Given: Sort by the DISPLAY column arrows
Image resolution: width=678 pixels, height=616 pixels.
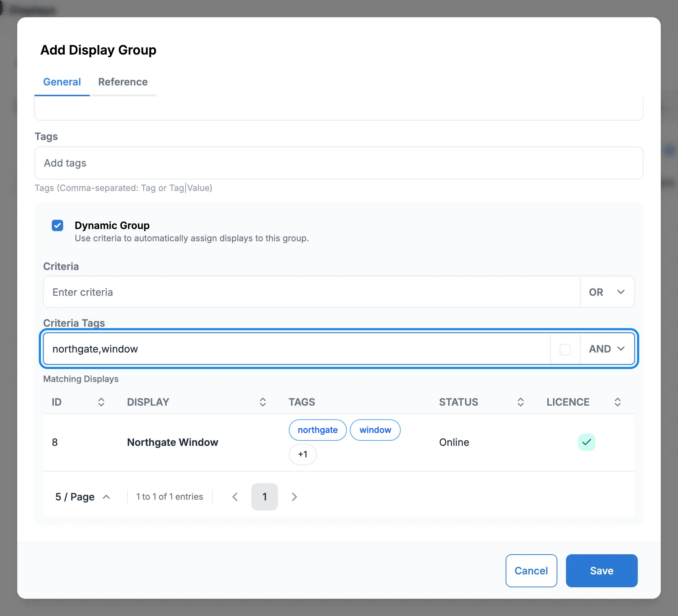Looking at the screenshot, I should [263, 402].
